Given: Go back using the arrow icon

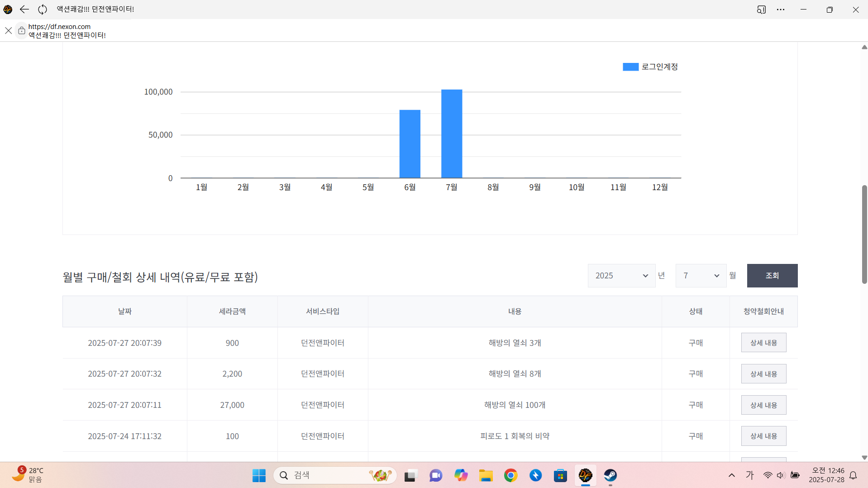Looking at the screenshot, I should tap(24, 9).
